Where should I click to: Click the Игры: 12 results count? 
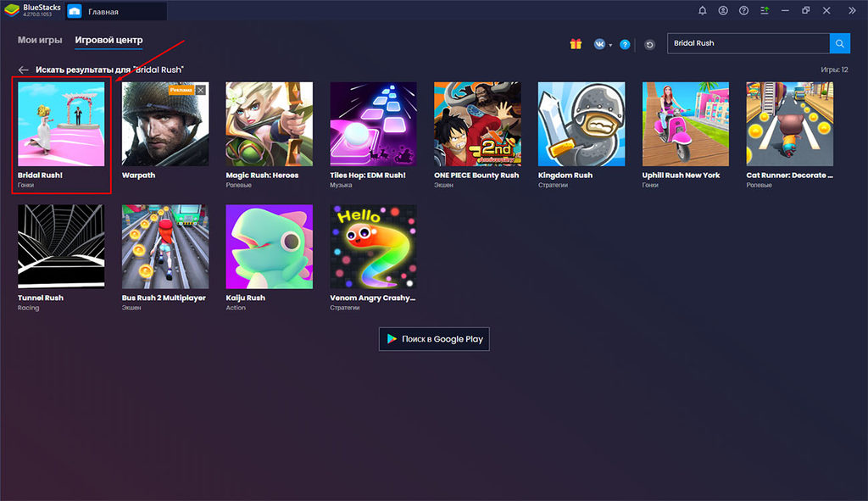click(834, 70)
